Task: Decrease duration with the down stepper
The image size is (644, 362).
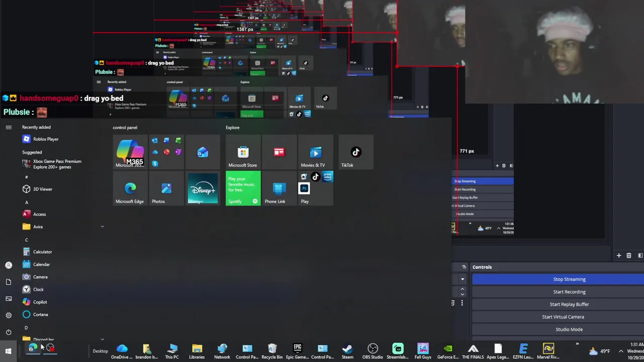Action: coord(462,294)
